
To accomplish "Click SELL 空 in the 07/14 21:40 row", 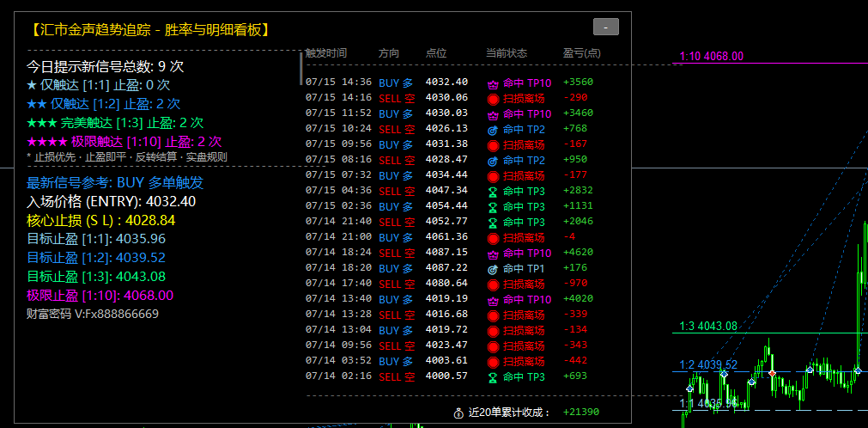I will [397, 223].
